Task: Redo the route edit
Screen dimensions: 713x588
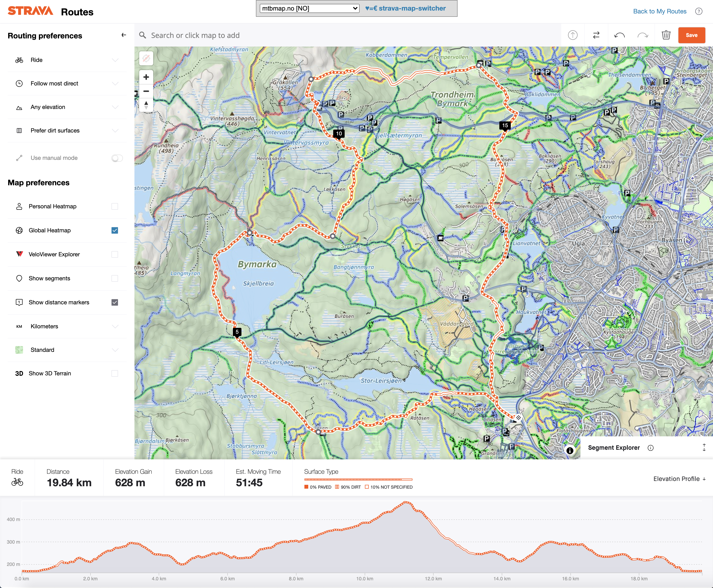Action: coord(643,35)
